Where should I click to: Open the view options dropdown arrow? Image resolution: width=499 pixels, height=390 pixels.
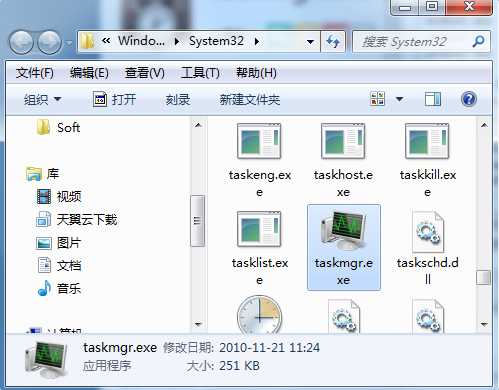(399, 99)
